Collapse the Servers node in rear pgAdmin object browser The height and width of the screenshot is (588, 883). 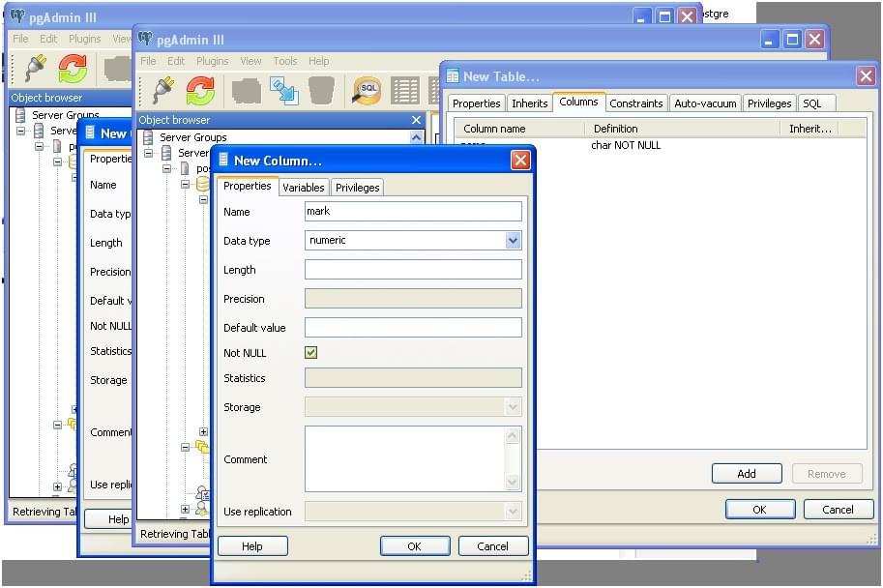[x=21, y=131]
